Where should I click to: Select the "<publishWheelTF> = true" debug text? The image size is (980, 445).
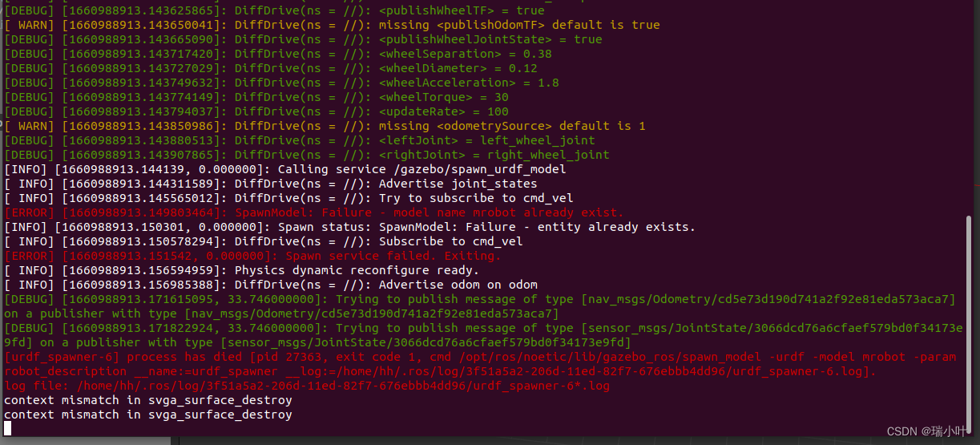tap(462, 10)
